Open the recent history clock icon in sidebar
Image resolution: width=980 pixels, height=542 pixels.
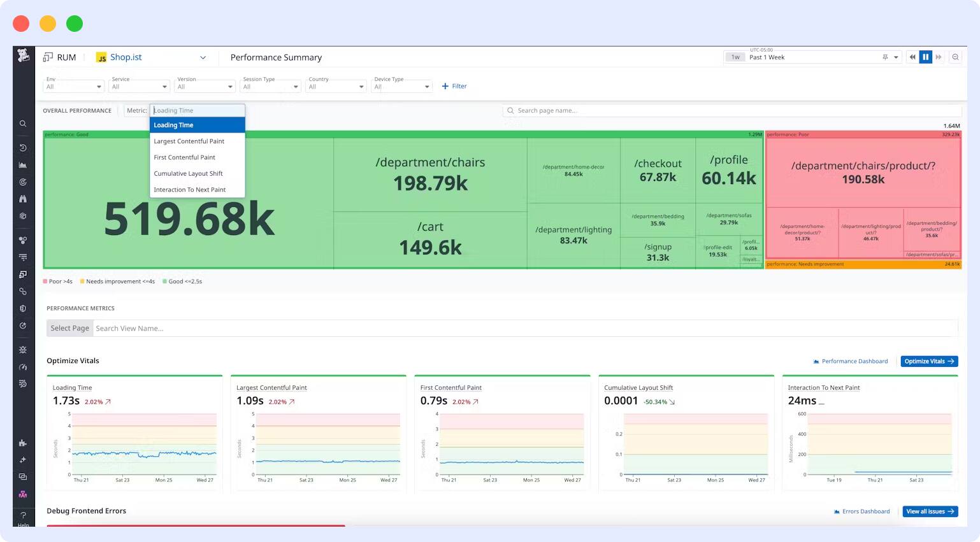point(23,148)
